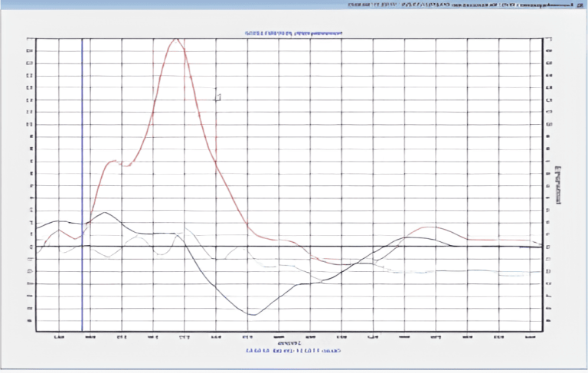
Task: Click the first tick label on the x-axis
Action: point(58,336)
